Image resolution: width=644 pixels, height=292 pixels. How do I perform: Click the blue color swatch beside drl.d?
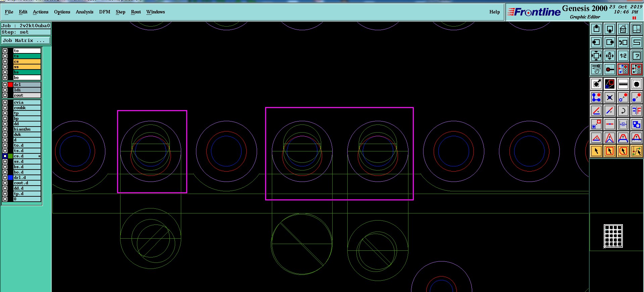pos(10,178)
